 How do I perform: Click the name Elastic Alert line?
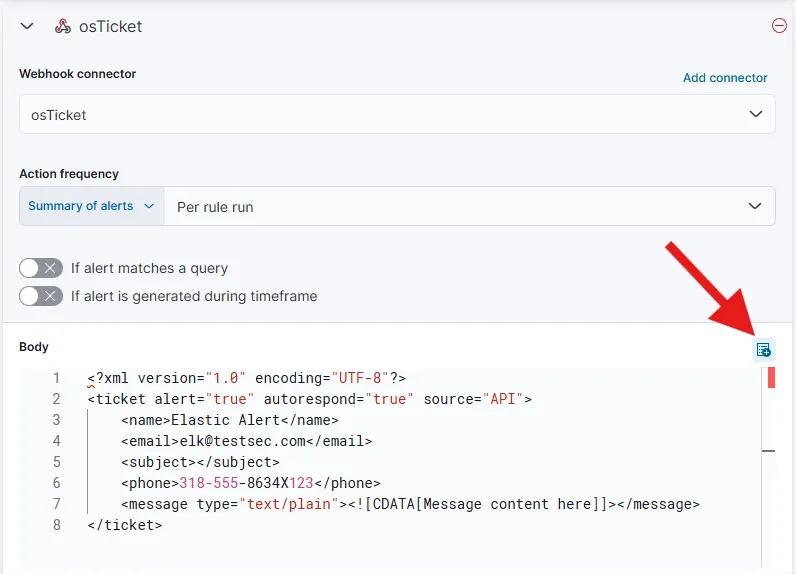pyautogui.click(x=229, y=420)
